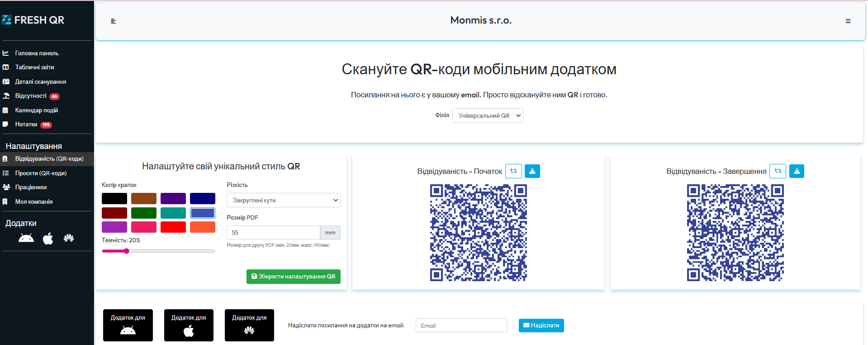Download the Відвідуваність - Завершення QR code
Screen dimensions: 868x345
coord(797,171)
